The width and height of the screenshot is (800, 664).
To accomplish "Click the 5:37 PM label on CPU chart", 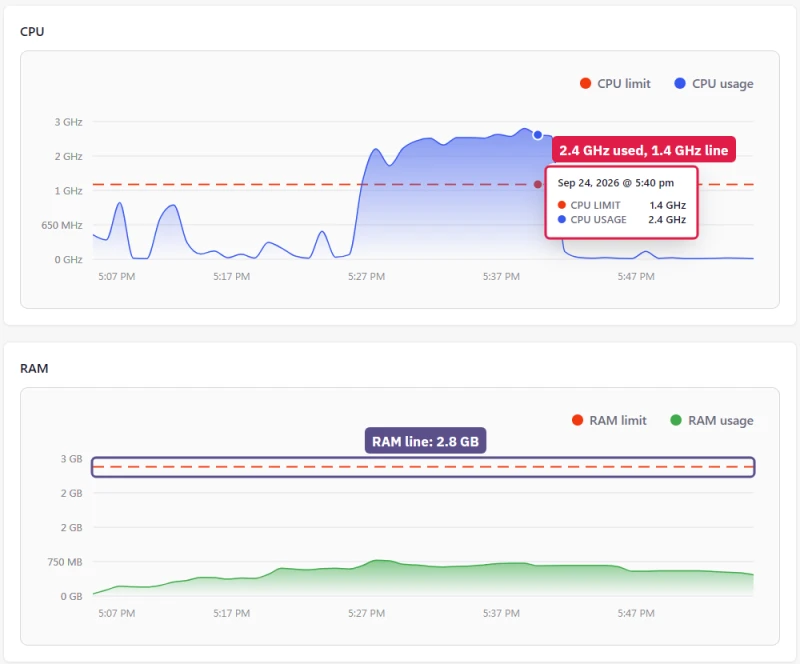I will click(x=502, y=277).
